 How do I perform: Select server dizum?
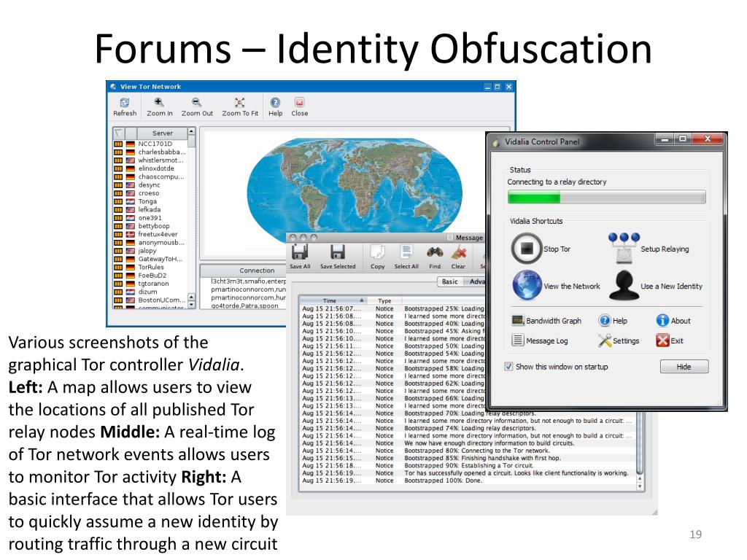click(150, 292)
